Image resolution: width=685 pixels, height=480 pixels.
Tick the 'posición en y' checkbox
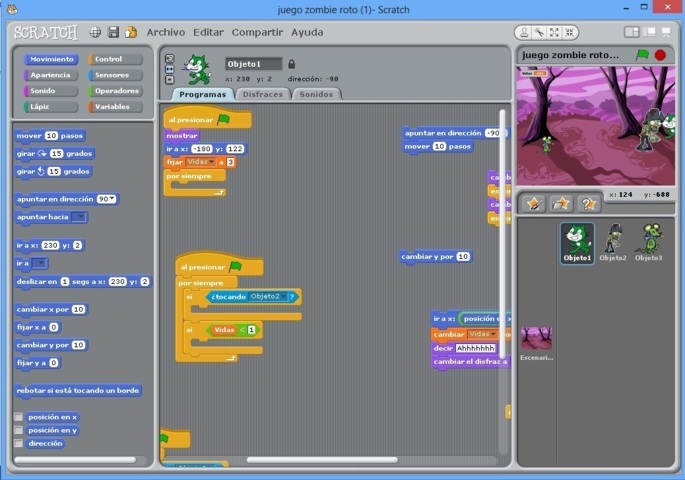[19, 431]
